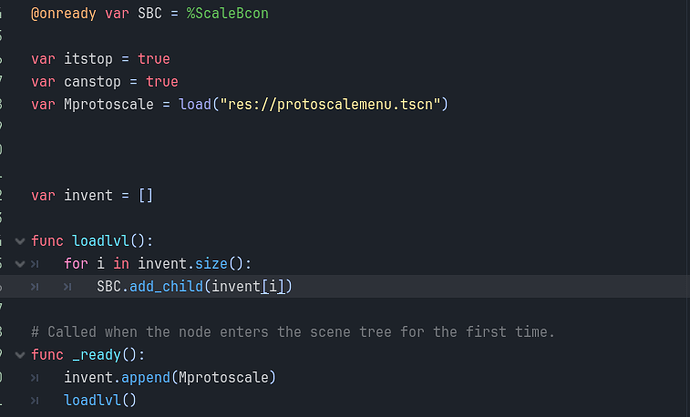Image resolution: width=690 pixels, height=417 pixels.
Task: Click the comment line about scene tree
Action: tap(293, 332)
